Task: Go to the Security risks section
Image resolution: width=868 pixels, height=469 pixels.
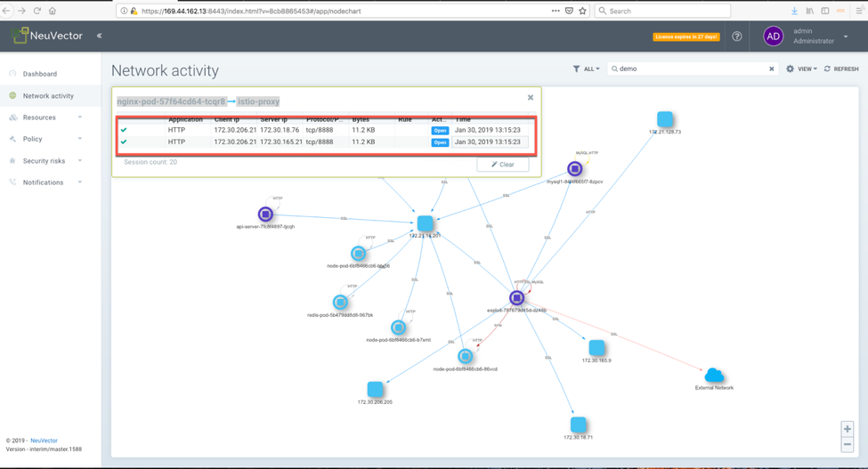Action: pyautogui.click(x=44, y=161)
